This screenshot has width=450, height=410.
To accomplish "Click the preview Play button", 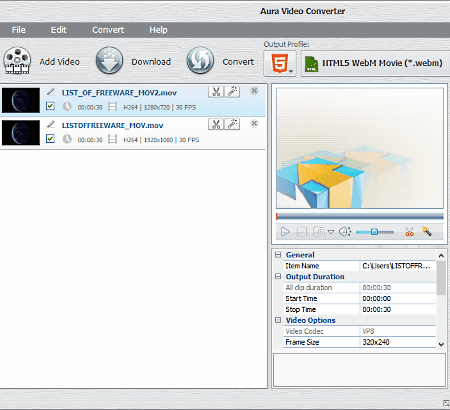I will click(285, 231).
